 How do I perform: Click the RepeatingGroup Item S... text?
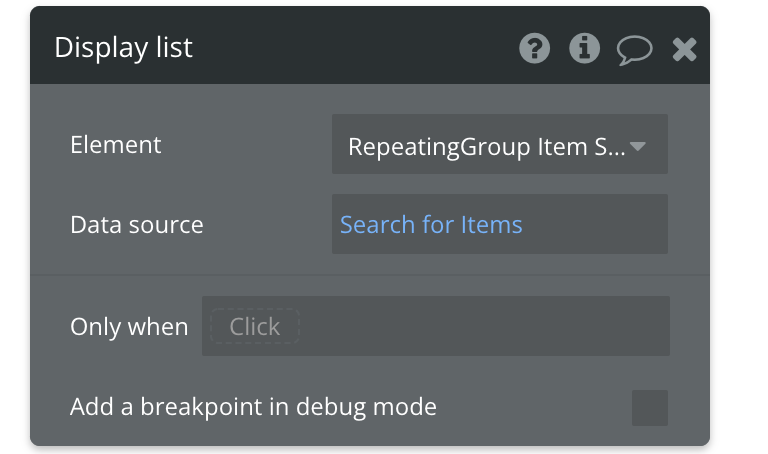486,146
